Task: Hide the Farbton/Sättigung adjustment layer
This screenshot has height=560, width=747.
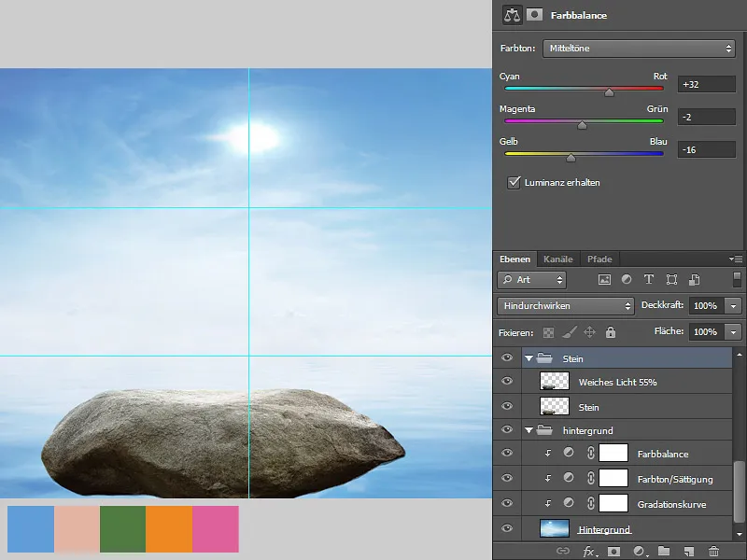Action: [507, 478]
